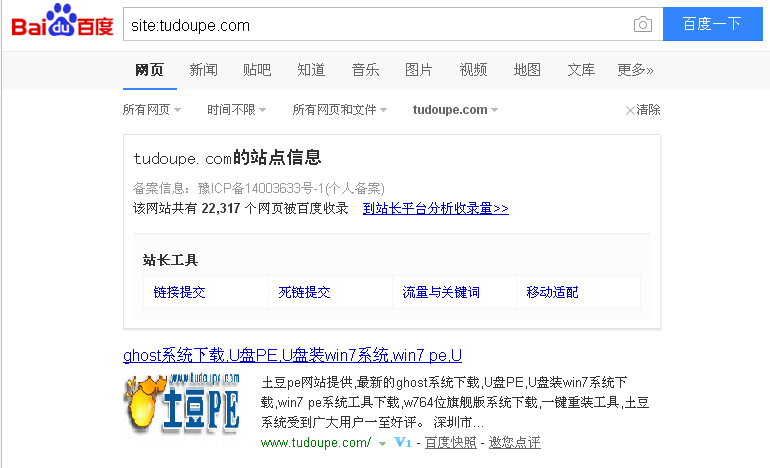Click the 百度一下 search button
This screenshot has height=468, width=770.
[x=713, y=24]
